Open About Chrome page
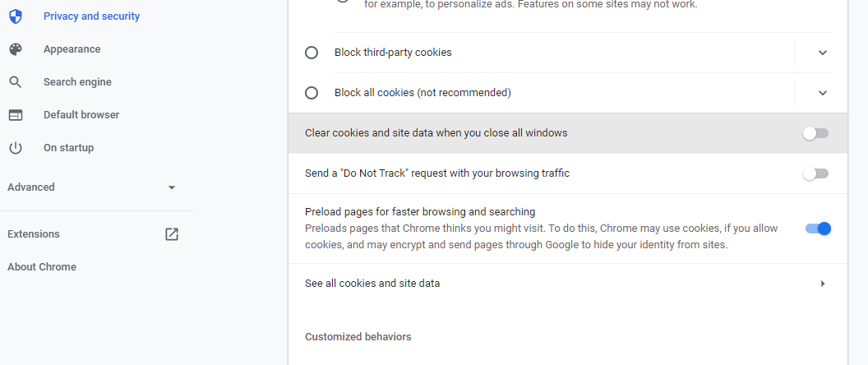This screenshot has width=868, height=365. [x=42, y=267]
